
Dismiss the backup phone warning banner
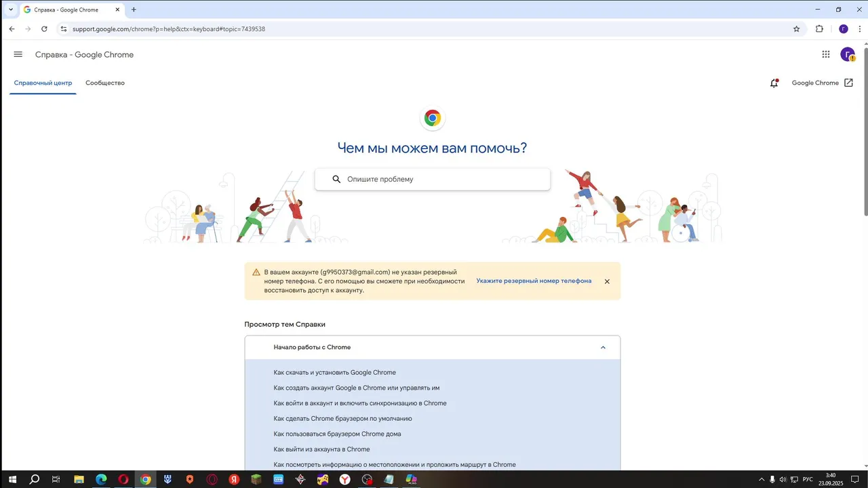607,281
